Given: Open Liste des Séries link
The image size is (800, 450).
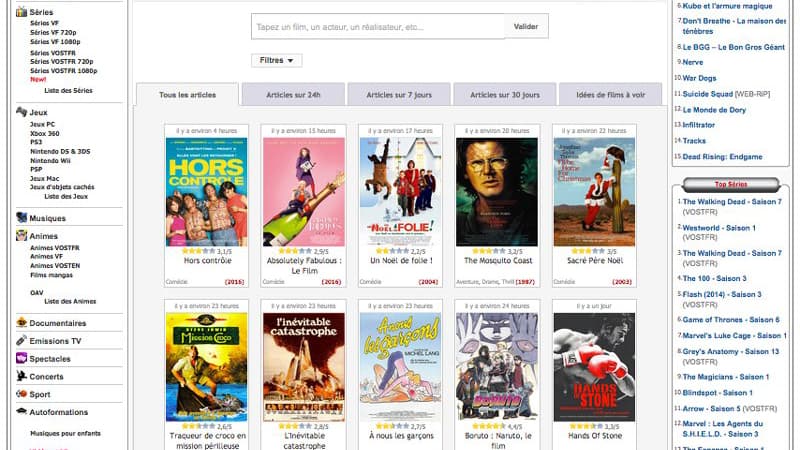Looking at the screenshot, I should click(68, 90).
